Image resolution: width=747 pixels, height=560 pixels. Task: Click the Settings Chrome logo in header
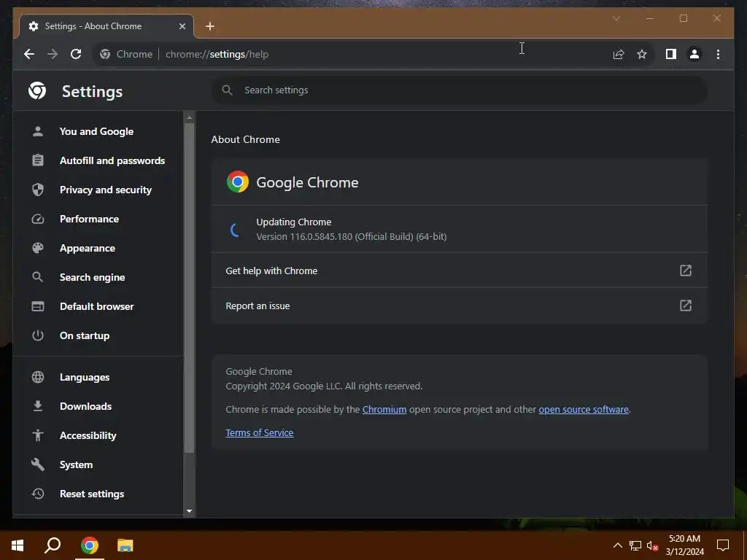[37, 90]
